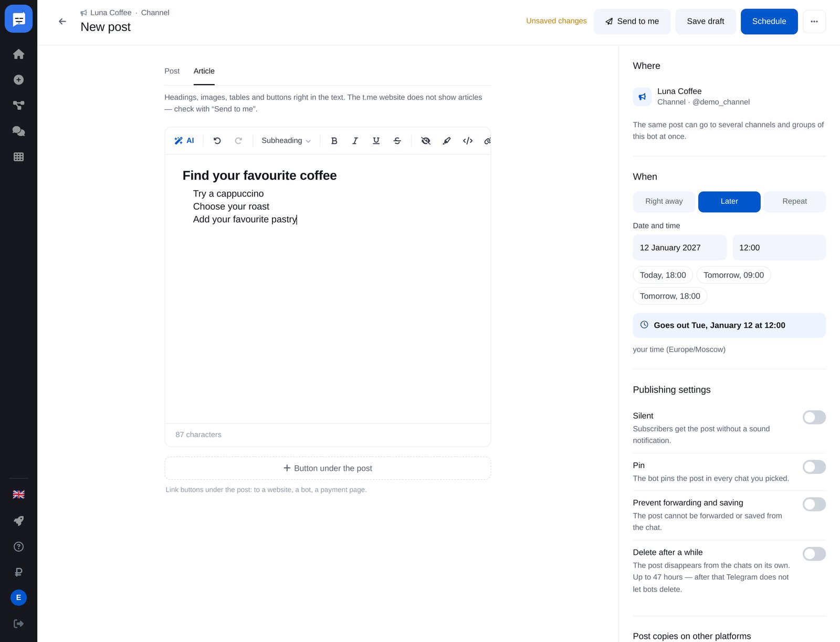Click the redo arrow

[x=238, y=141]
